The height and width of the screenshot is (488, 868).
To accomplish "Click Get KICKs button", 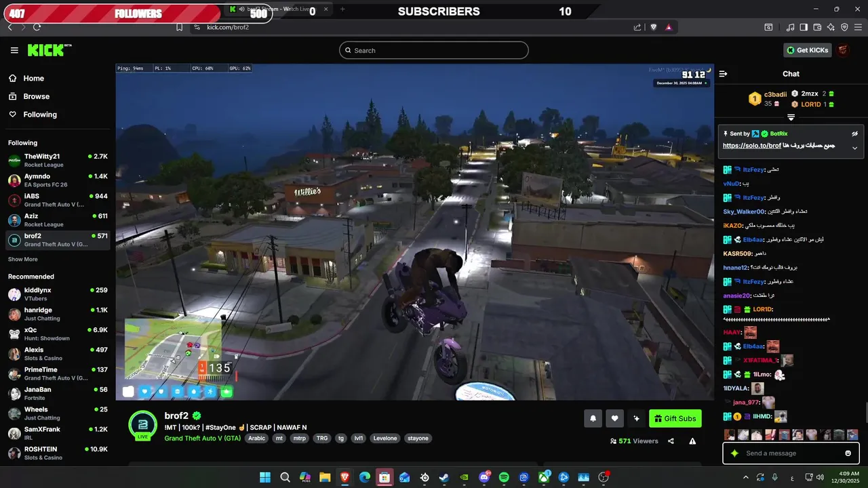I will tap(808, 50).
